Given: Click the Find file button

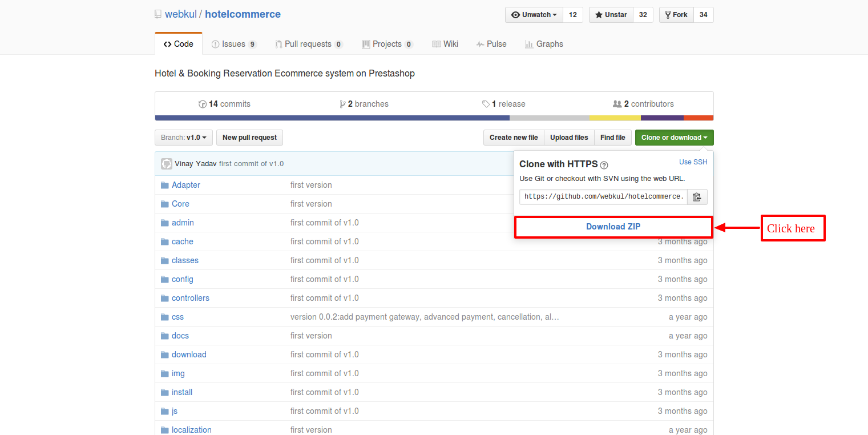Looking at the screenshot, I should [x=613, y=138].
